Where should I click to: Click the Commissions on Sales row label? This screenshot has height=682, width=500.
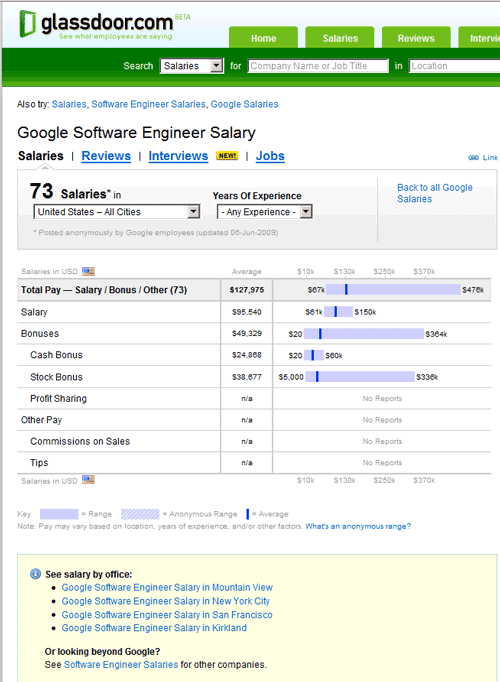point(80,441)
